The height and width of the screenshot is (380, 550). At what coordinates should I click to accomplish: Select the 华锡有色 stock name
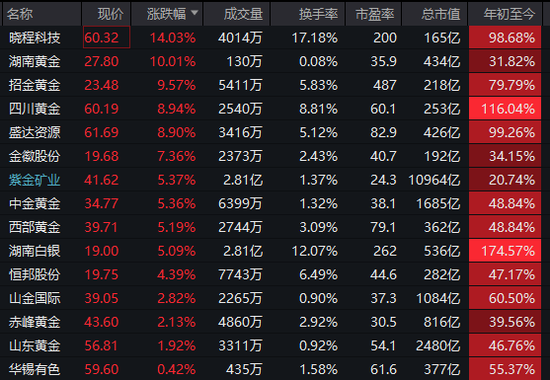pos(34,369)
